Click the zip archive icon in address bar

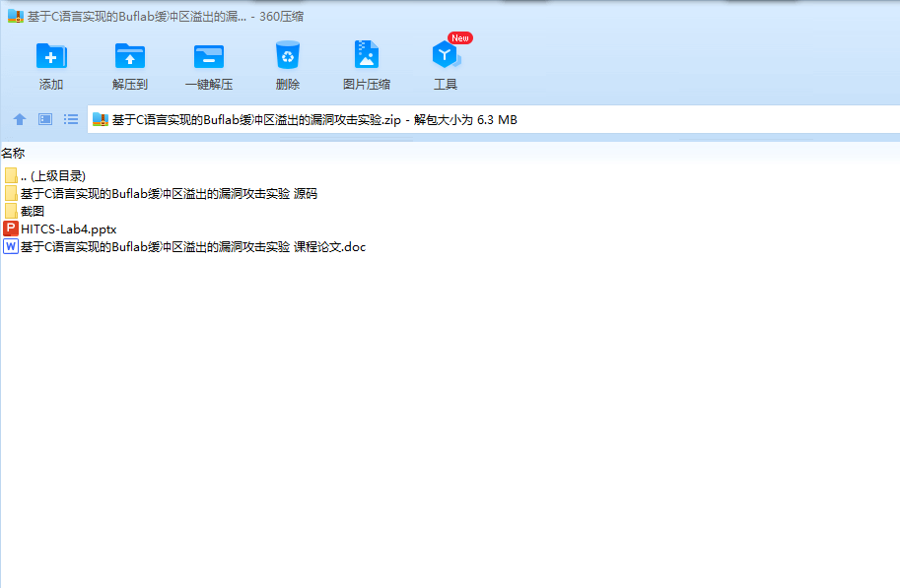tap(101, 119)
